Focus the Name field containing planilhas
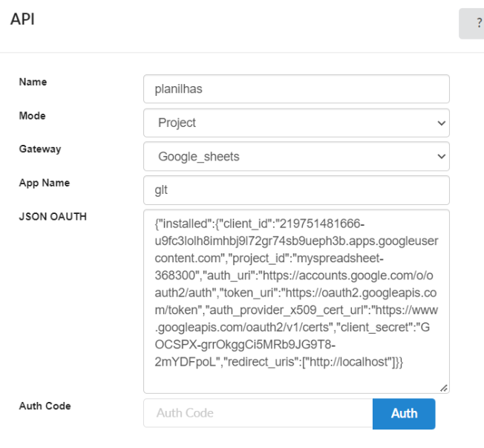Viewport: 484px width, 448px height. 295,88
